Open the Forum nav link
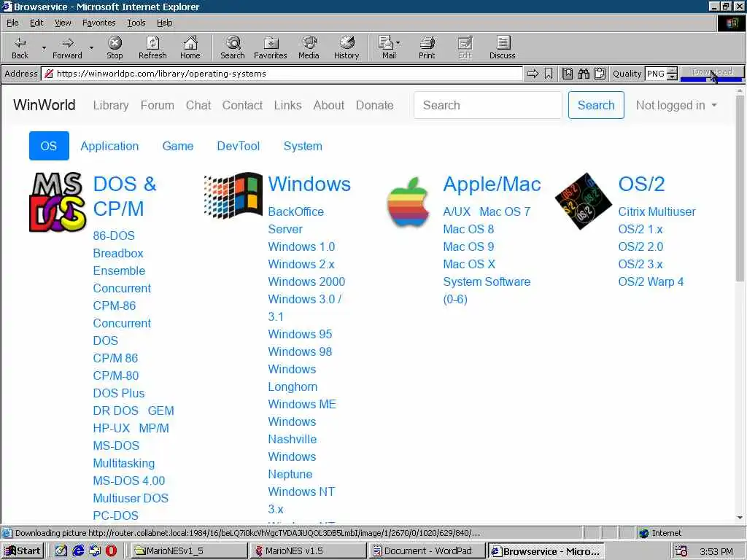Screen dimensions: 747x560 point(158,105)
